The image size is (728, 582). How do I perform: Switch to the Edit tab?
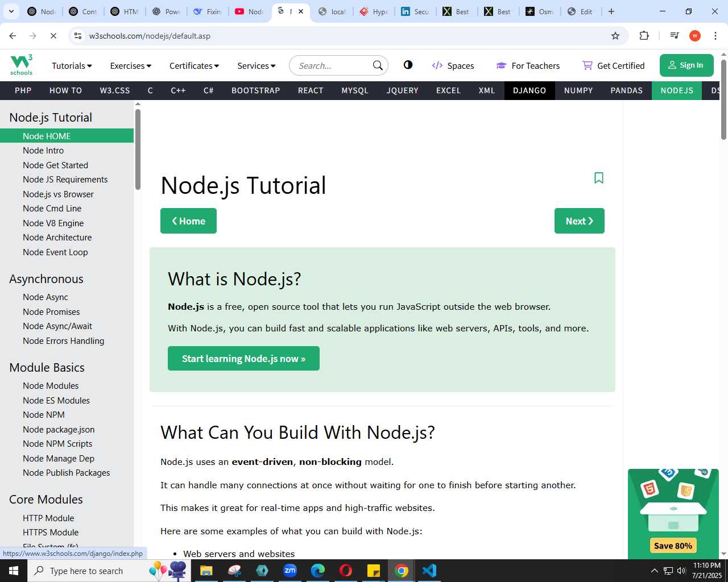tap(581, 11)
